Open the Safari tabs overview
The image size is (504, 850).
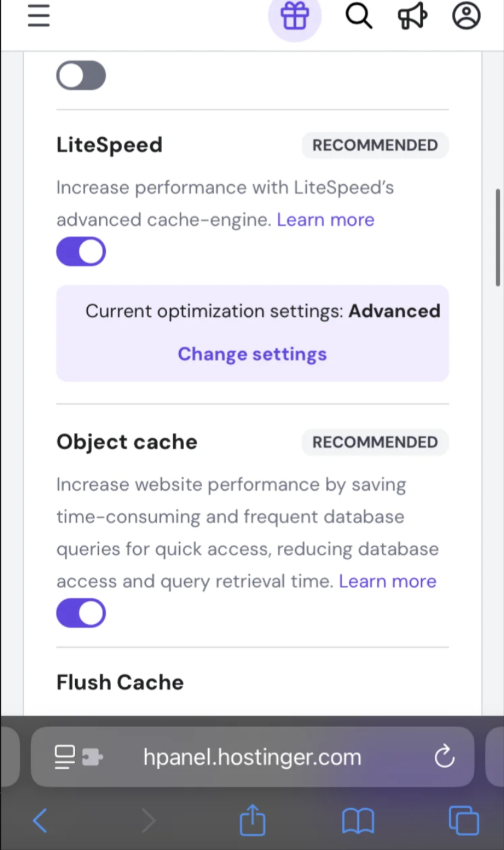(464, 821)
